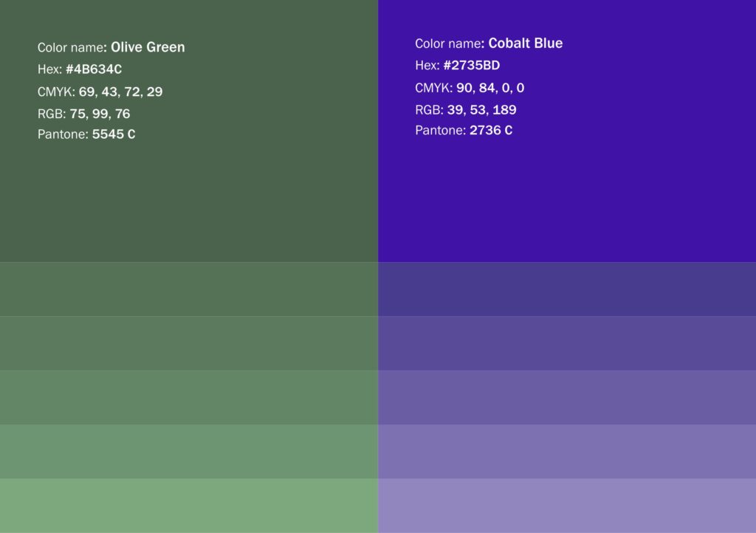756x533 pixels.
Task: Choose the darkest purple tint strip
Action: pos(567,289)
